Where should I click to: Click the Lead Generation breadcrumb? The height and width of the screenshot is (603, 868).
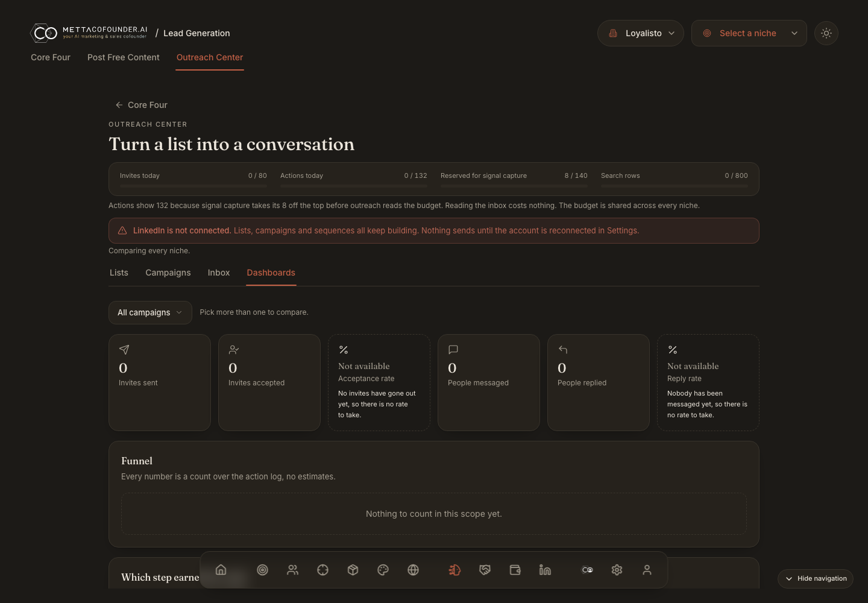197,33
